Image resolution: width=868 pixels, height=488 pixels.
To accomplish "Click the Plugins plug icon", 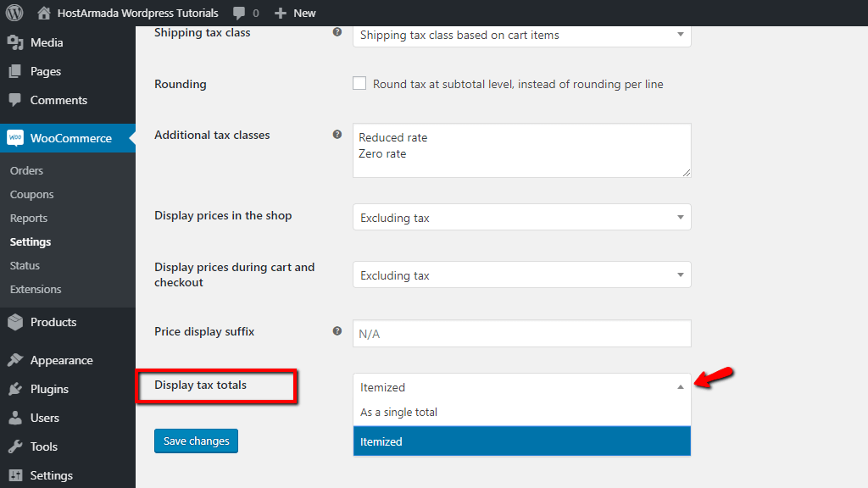I will pos(15,389).
